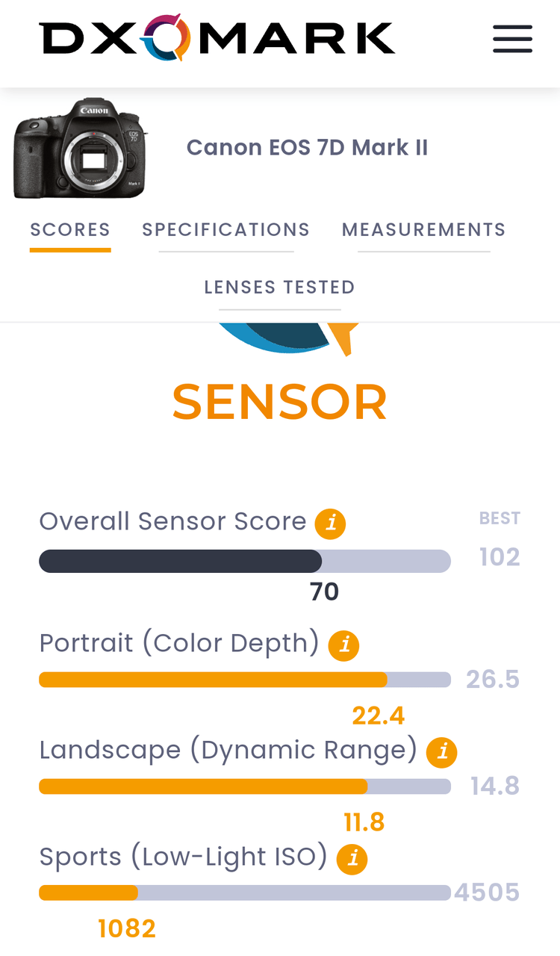This screenshot has height=956, width=560.
Task: Click the SENSOR heading
Action: pos(279,403)
